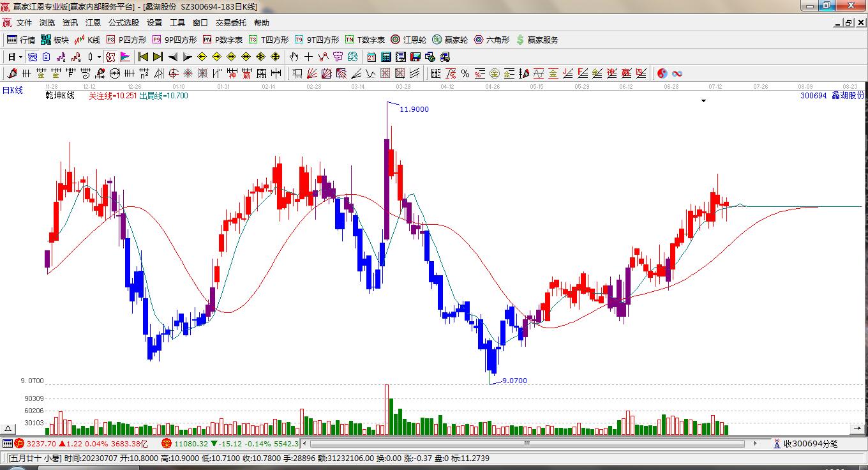Viewport: 868px width, 470px height.
Task: Click the scrollbar right arrow
Action: click(756, 443)
